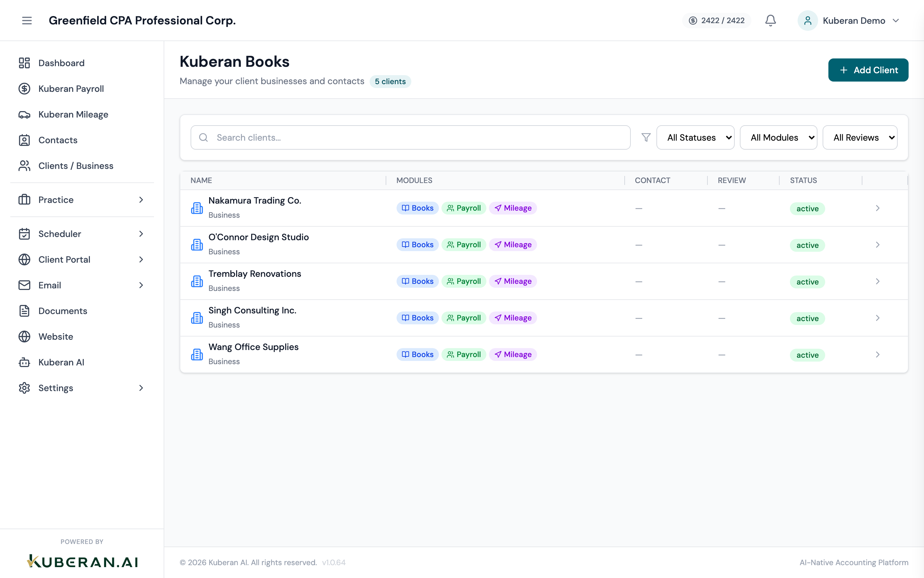Click the Client Portal globe icon

tap(24, 259)
